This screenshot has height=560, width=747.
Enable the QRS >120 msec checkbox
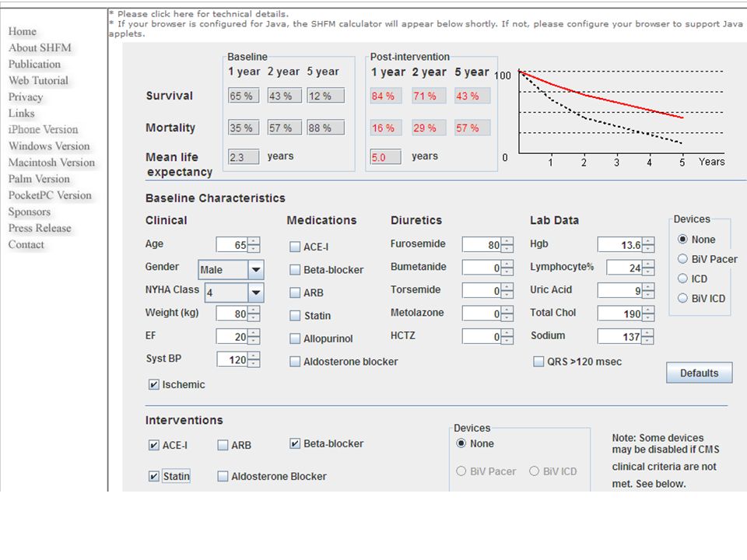[x=538, y=362]
